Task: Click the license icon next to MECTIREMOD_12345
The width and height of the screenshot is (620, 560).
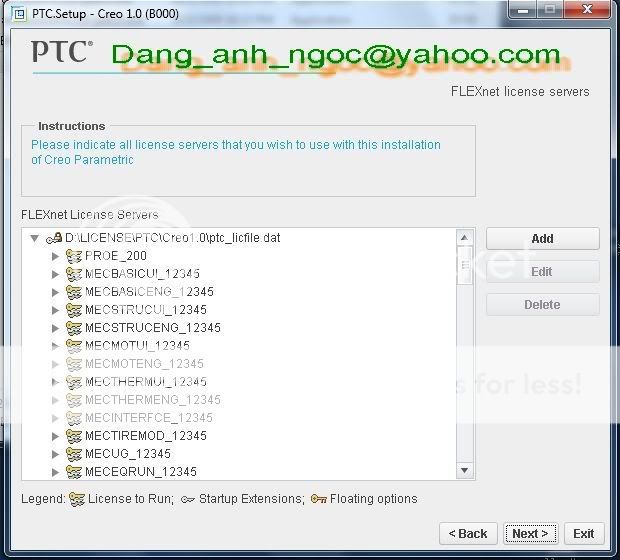Action: [x=74, y=436]
